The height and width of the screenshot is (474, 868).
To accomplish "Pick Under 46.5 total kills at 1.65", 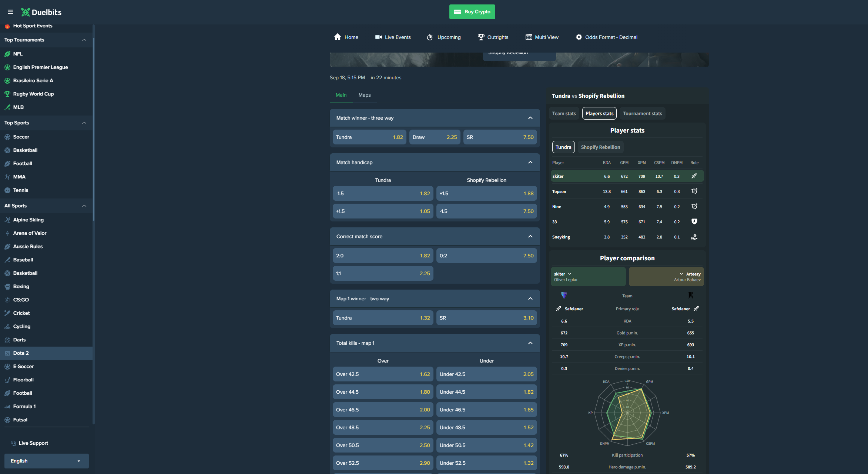I will pos(487,410).
